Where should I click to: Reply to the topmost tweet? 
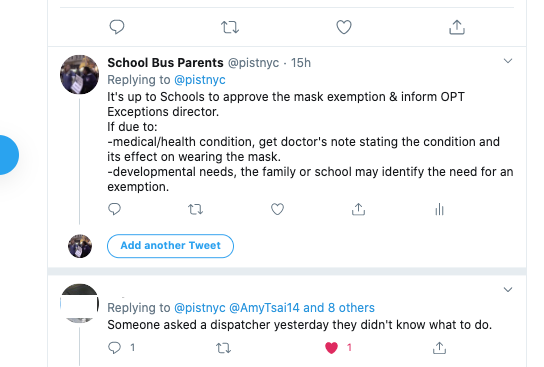click(117, 27)
